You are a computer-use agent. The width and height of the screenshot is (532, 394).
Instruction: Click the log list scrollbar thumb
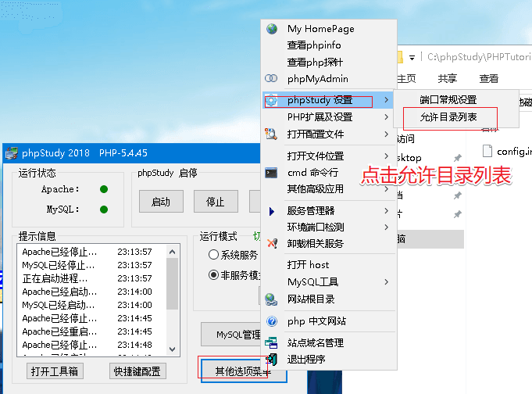click(x=173, y=284)
